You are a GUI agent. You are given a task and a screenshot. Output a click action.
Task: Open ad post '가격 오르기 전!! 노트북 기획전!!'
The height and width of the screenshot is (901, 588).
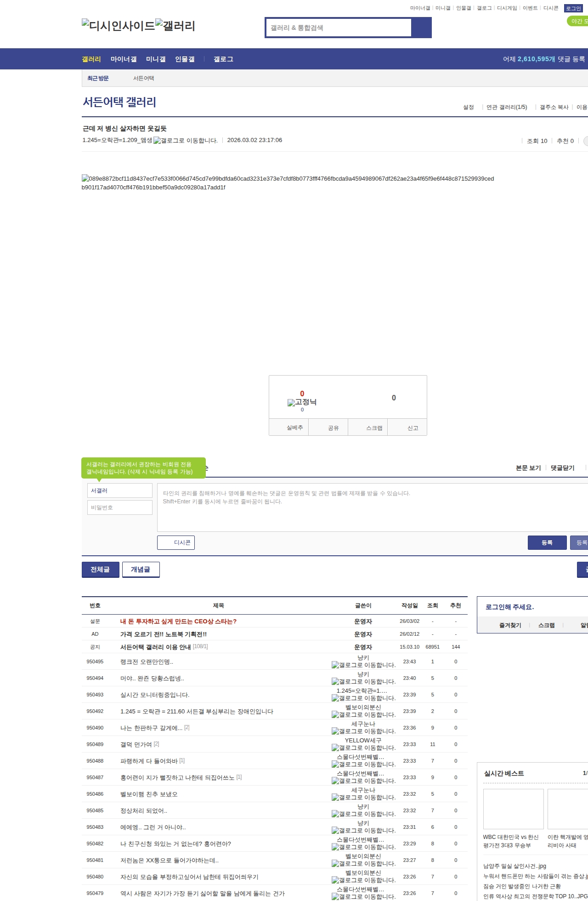(164, 634)
